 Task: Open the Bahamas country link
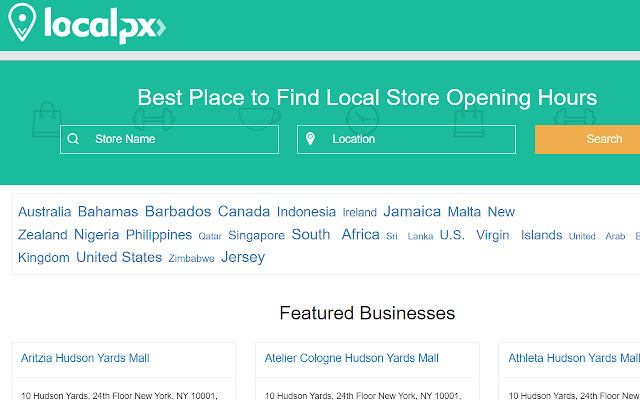[x=108, y=211]
